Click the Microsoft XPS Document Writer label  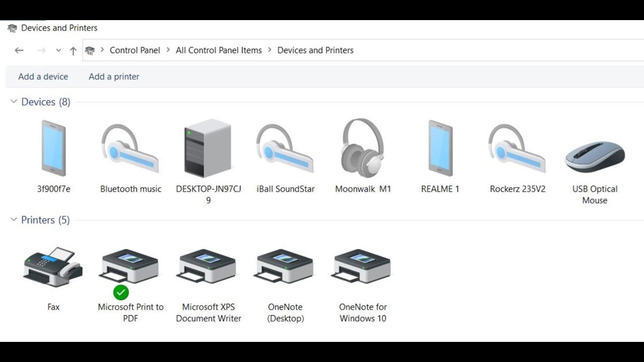[208, 312]
